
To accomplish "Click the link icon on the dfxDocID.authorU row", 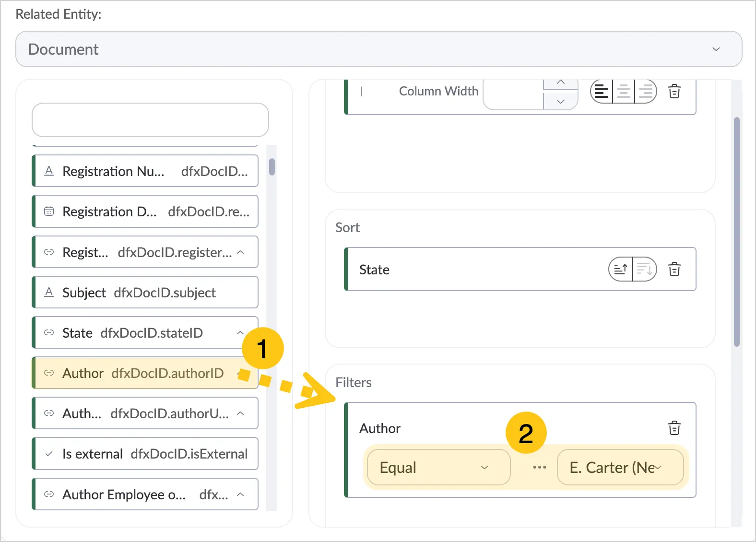I will click(49, 413).
